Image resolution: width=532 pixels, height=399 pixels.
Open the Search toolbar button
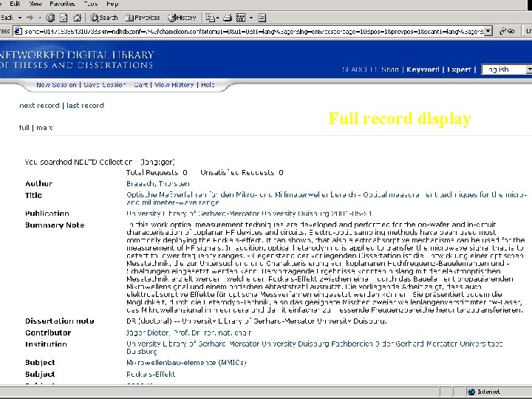(104, 18)
